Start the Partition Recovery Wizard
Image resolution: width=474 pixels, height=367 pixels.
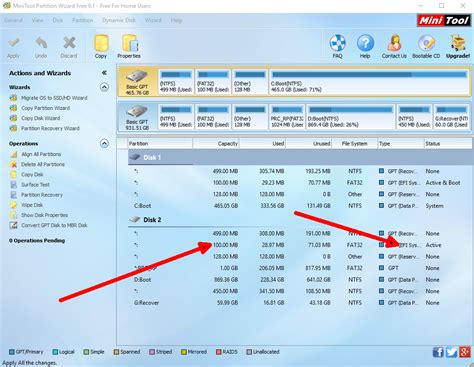tap(45, 128)
